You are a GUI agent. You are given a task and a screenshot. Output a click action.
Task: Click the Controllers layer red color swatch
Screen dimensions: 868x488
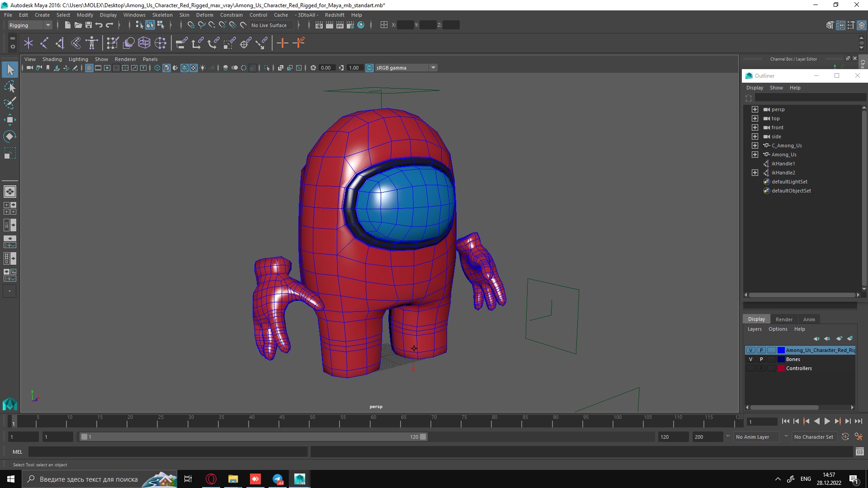(781, 368)
